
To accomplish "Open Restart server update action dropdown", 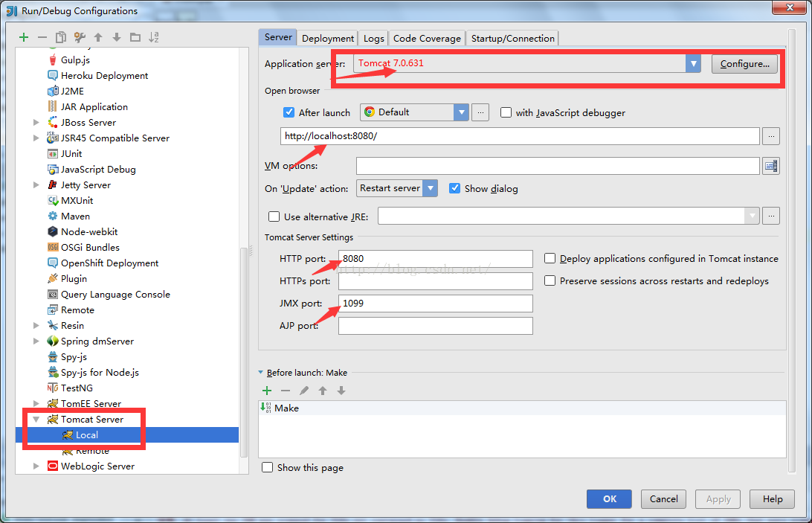I will click(396, 188).
